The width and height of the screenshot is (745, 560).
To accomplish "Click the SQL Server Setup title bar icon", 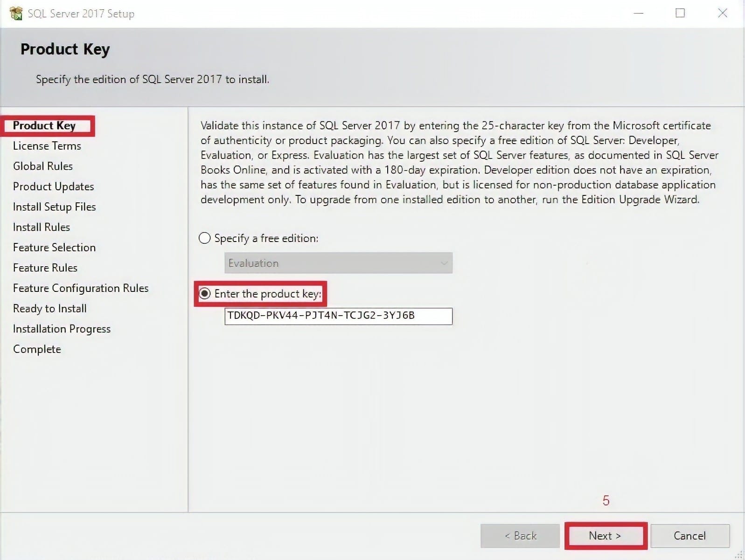I will (15, 13).
